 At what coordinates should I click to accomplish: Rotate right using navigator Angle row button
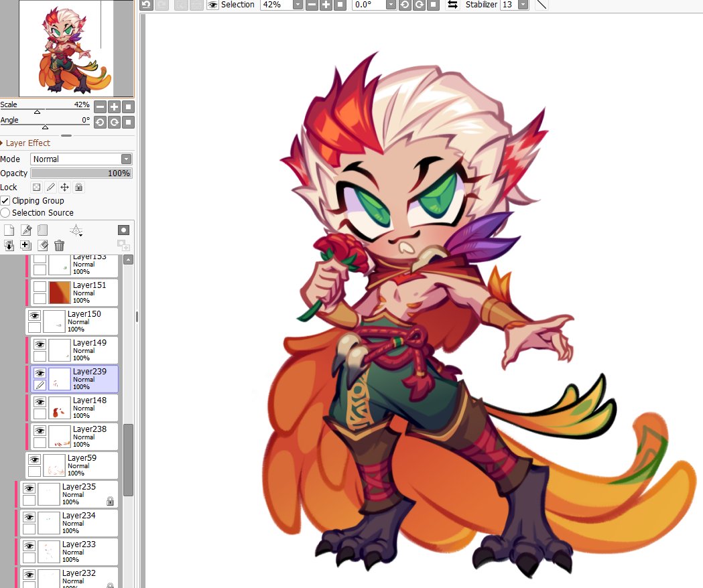[x=115, y=122]
